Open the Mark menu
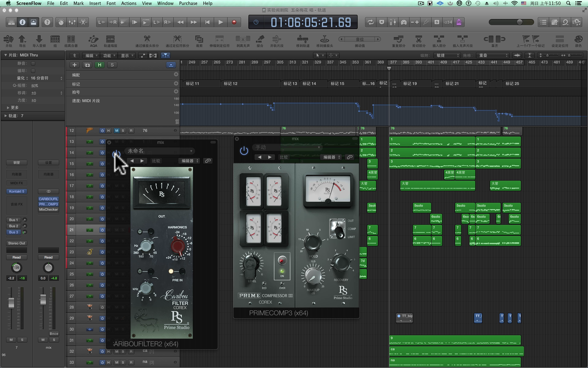This screenshot has height=368, width=588. (x=78, y=3)
